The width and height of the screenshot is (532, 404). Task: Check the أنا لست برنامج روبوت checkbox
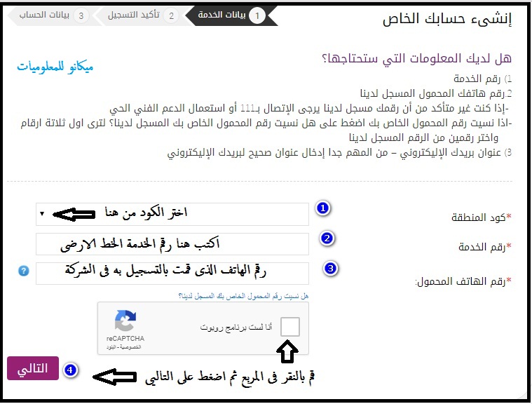pyautogui.click(x=290, y=327)
